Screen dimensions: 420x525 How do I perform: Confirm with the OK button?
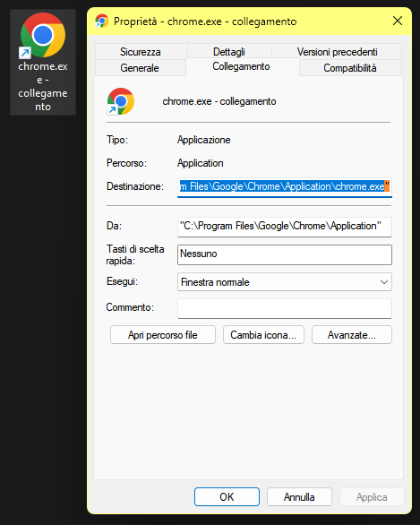[227, 497]
